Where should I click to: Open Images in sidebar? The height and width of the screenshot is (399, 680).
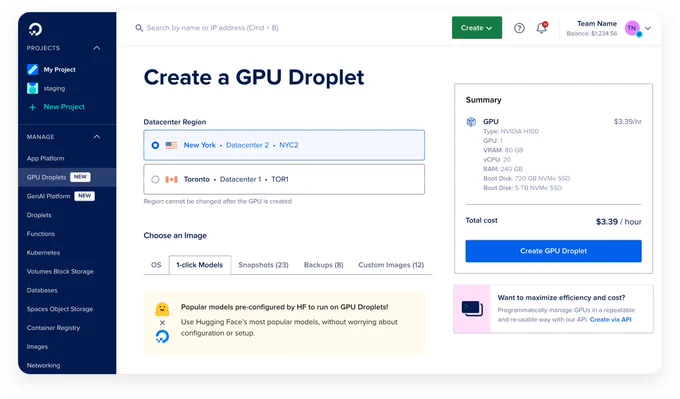point(37,347)
